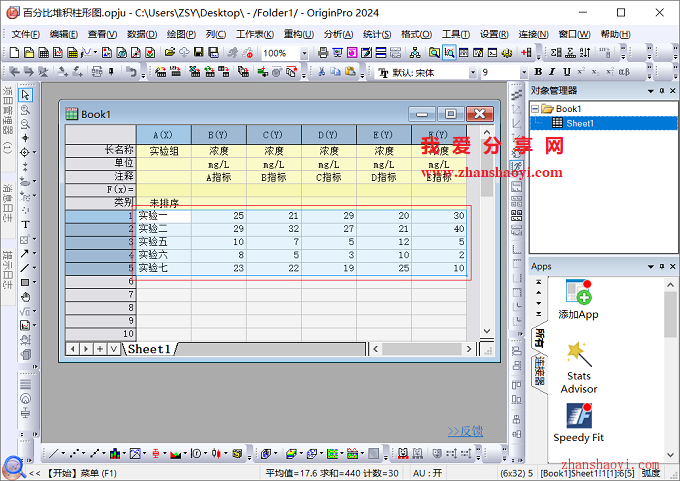
Task: Toggle Bold formatting
Action: coord(538,72)
